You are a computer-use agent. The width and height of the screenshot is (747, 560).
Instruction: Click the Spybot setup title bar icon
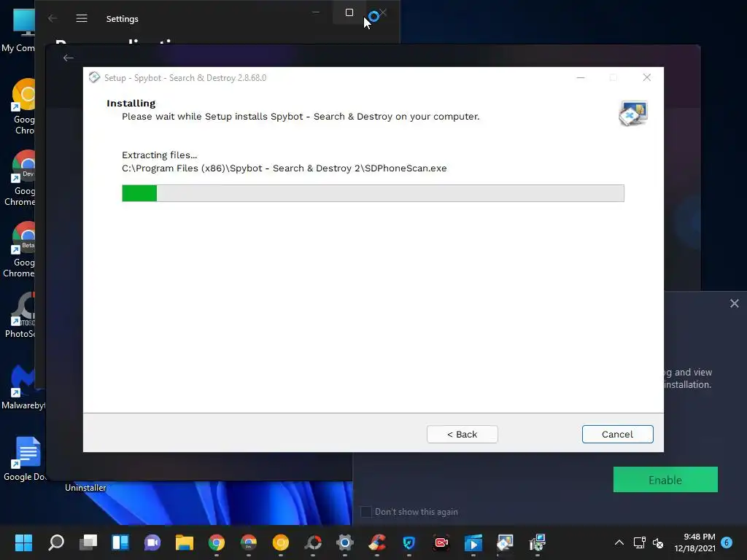pyautogui.click(x=94, y=77)
